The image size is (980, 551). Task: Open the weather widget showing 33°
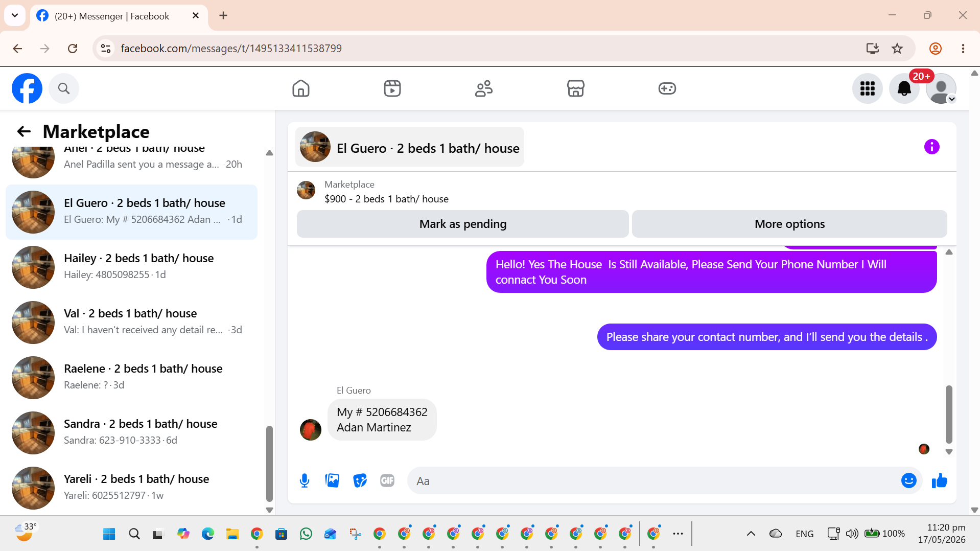[26, 533]
